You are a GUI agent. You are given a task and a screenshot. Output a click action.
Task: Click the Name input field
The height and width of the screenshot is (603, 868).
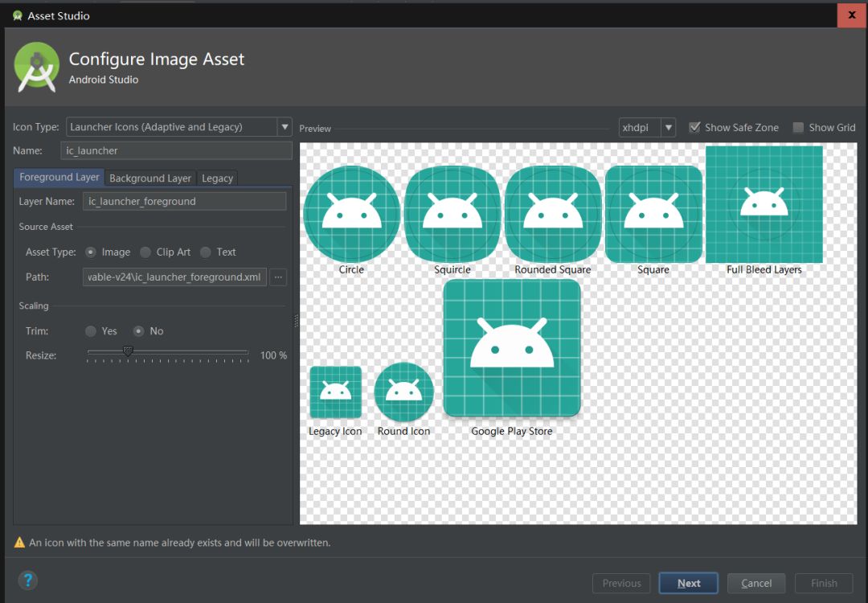click(x=176, y=150)
